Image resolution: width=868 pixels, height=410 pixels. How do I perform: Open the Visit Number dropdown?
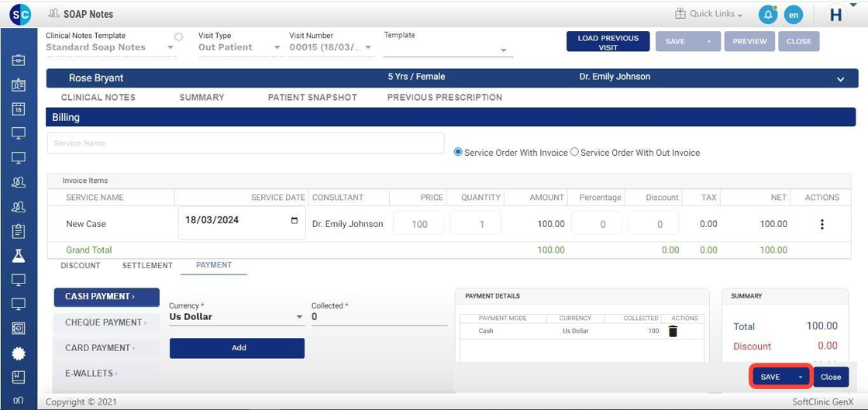click(331, 47)
